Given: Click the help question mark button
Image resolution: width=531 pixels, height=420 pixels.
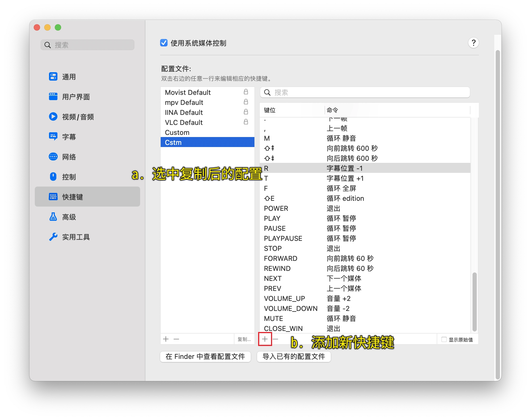Looking at the screenshot, I should tap(473, 43).
